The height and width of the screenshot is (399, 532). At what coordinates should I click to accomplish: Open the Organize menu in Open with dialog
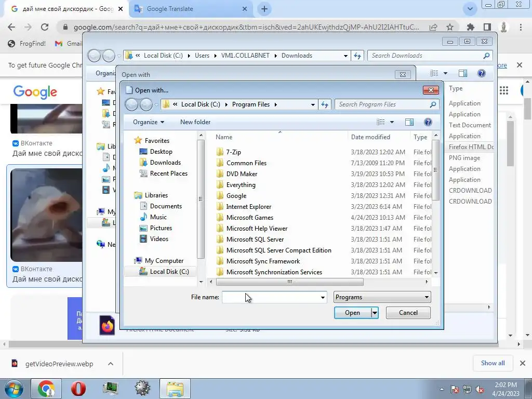(148, 122)
